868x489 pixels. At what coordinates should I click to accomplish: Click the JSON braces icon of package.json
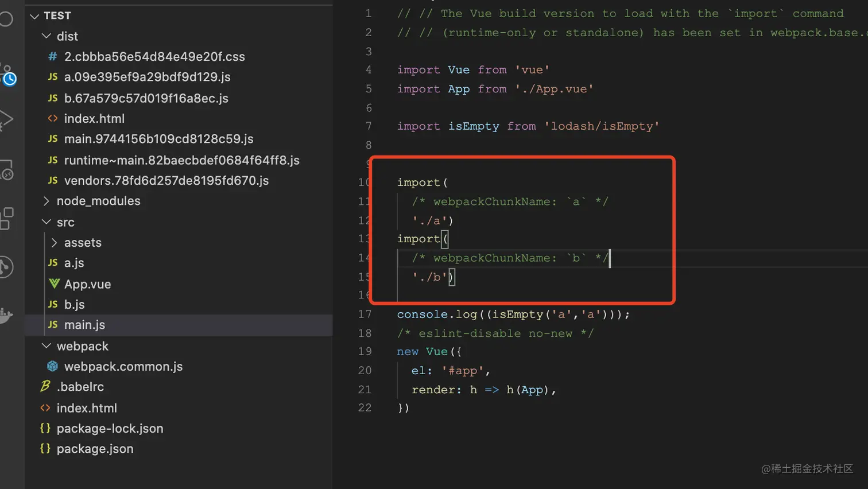[45, 448]
